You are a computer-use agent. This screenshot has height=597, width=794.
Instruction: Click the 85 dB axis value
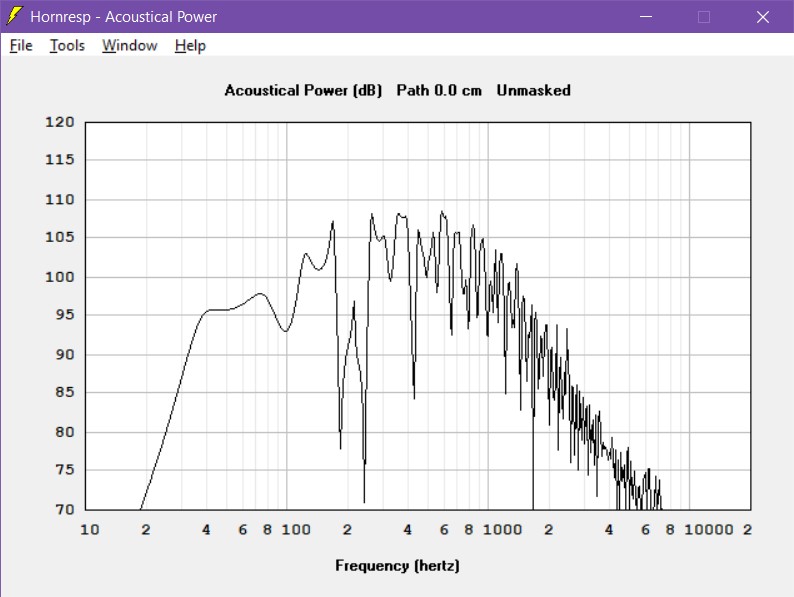coord(65,392)
